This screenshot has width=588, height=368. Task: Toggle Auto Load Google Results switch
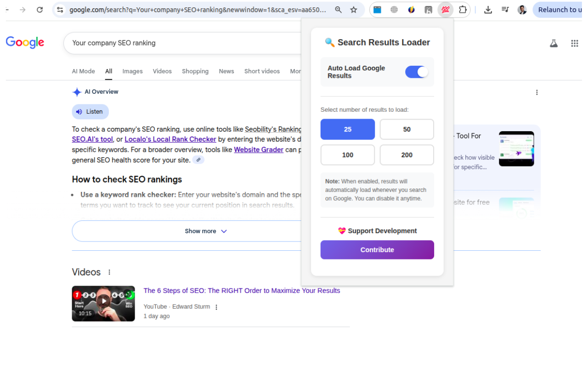tap(417, 72)
